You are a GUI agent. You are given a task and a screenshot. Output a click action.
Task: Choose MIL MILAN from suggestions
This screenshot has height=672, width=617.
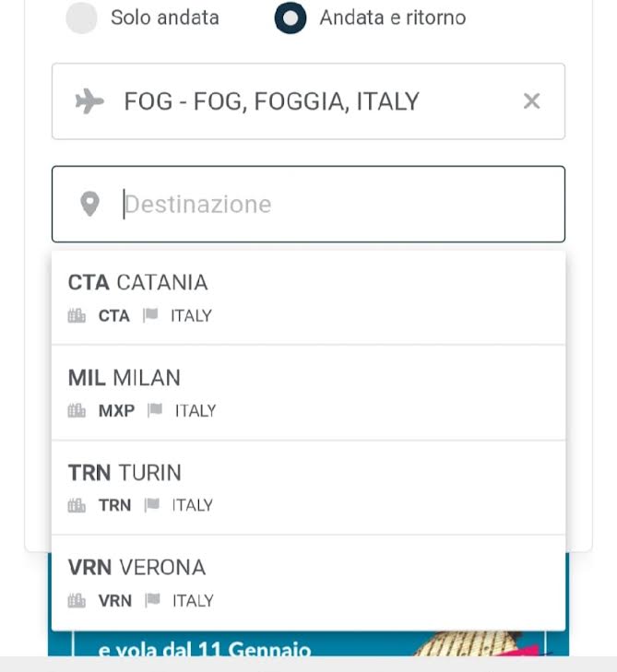308,393
